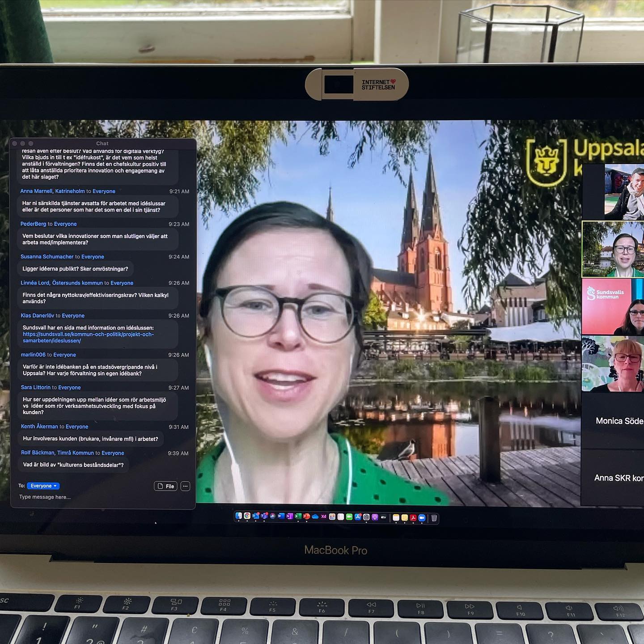Open PowerPoint from the dock
The image size is (644, 644).
pos(306,517)
